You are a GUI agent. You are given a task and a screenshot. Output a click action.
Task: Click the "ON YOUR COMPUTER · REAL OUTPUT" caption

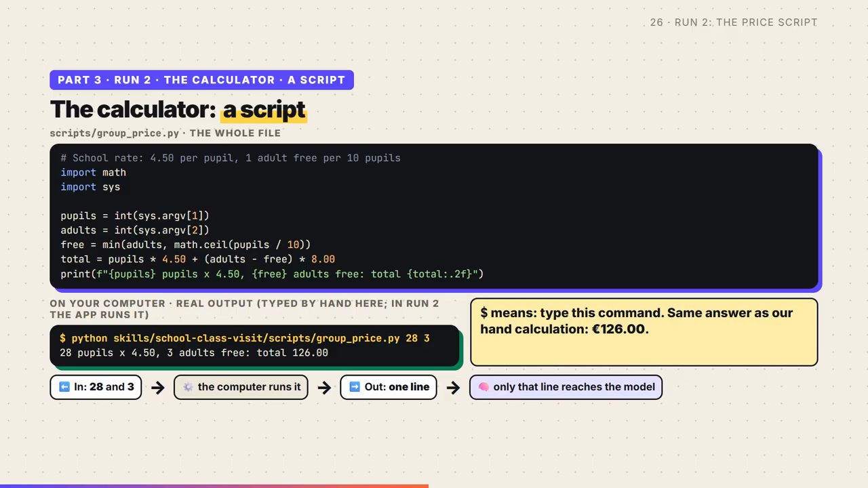(x=244, y=309)
